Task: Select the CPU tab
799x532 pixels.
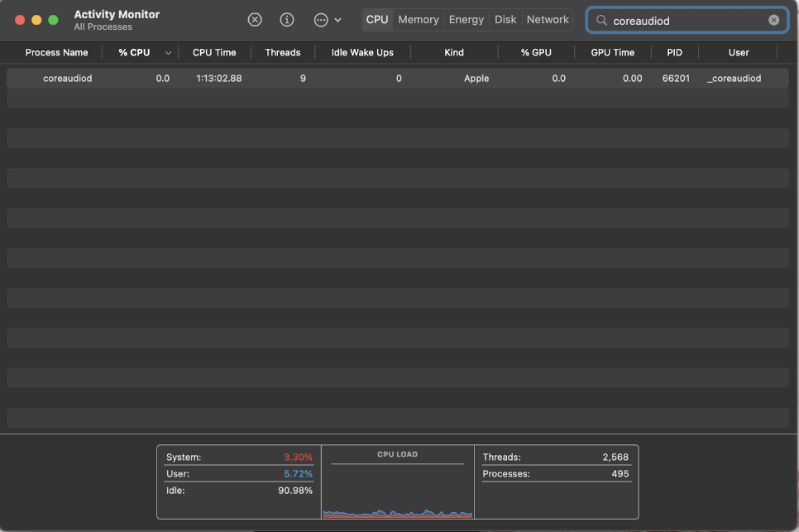Action: (377, 20)
